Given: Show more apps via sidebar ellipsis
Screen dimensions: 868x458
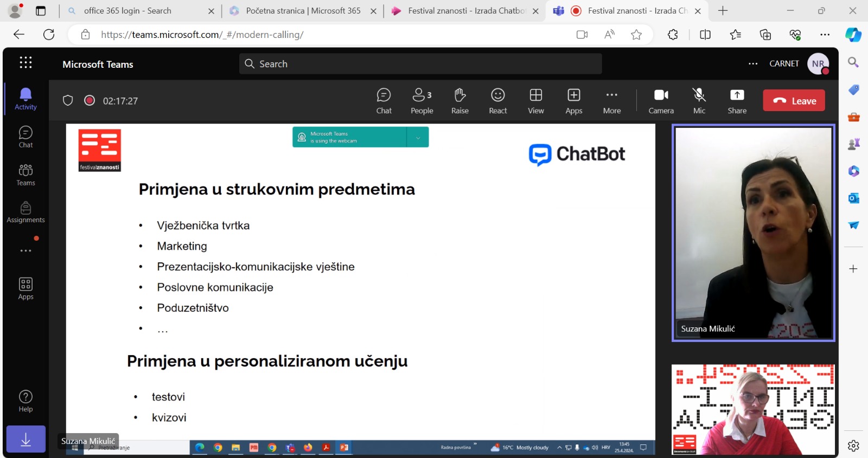Looking at the screenshot, I should (25, 251).
